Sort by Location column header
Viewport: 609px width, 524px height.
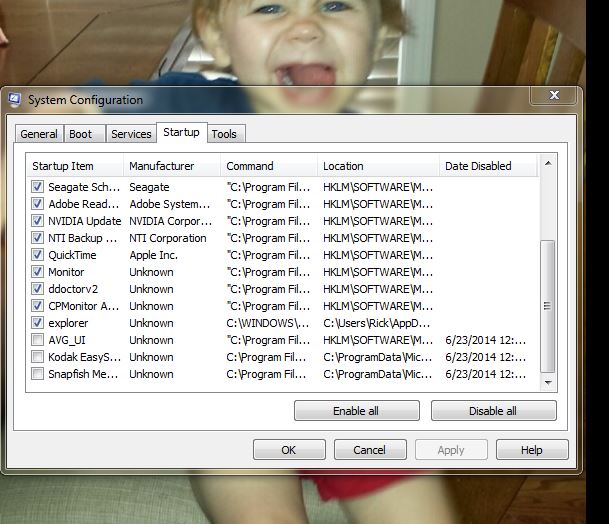[378, 166]
